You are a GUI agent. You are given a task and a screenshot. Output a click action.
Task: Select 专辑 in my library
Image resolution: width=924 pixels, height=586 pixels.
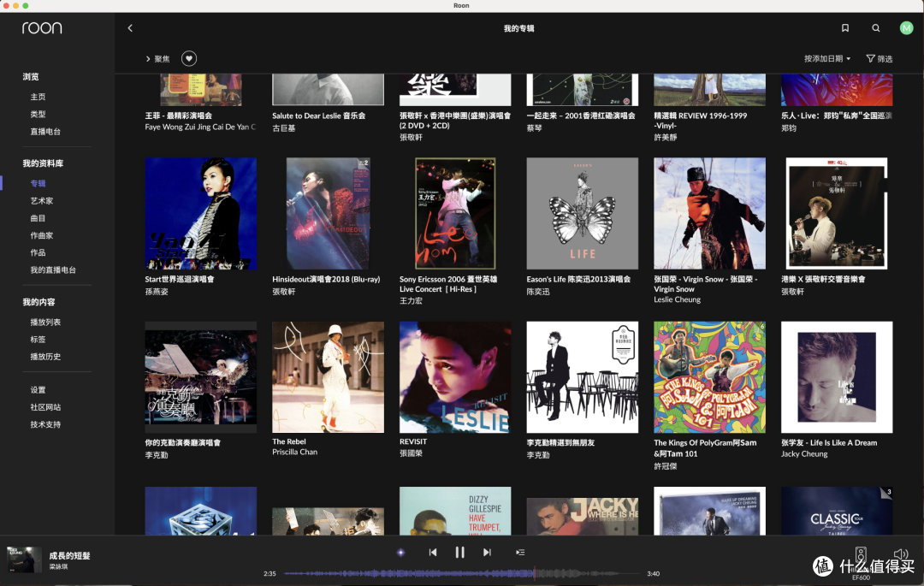pyautogui.click(x=38, y=183)
